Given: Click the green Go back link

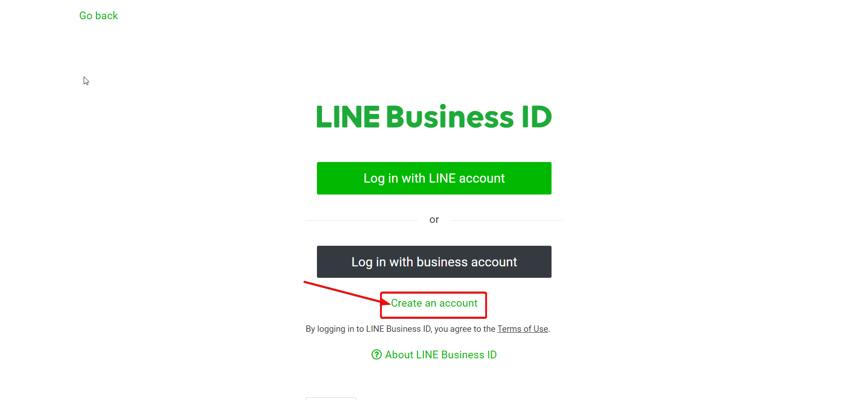Looking at the screenshot, I should click(x=98, y=16).
